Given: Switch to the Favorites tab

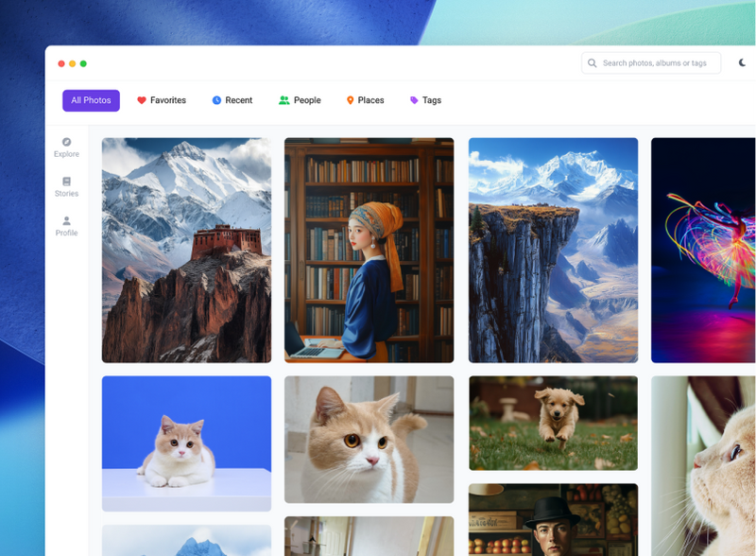Looking at the screenshot, I should (162, 100).
